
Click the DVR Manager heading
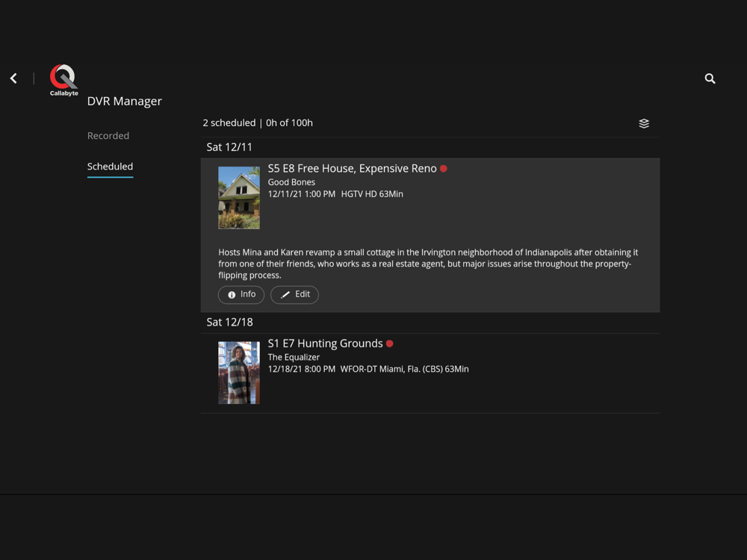click(x=124, y=102)
